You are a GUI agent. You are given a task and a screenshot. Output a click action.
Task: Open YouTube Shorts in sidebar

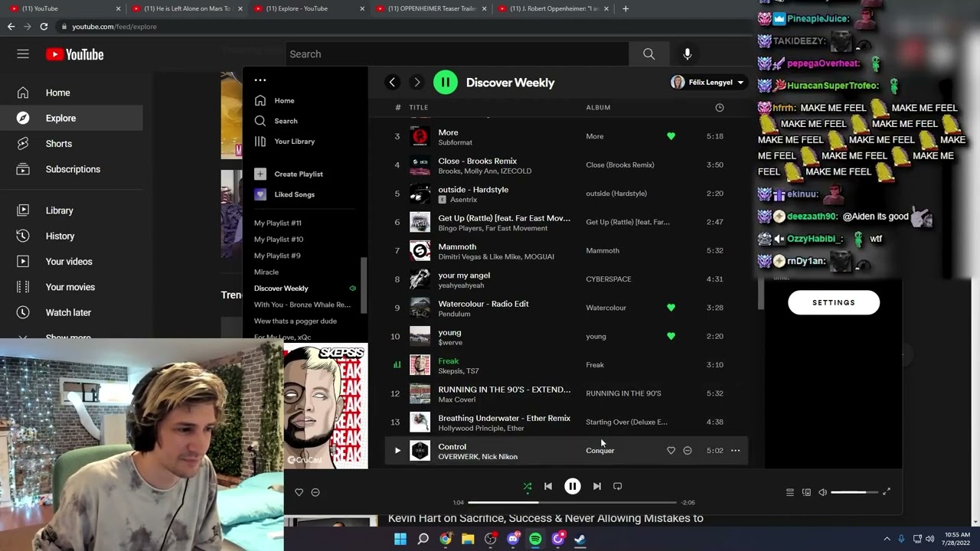71,144
